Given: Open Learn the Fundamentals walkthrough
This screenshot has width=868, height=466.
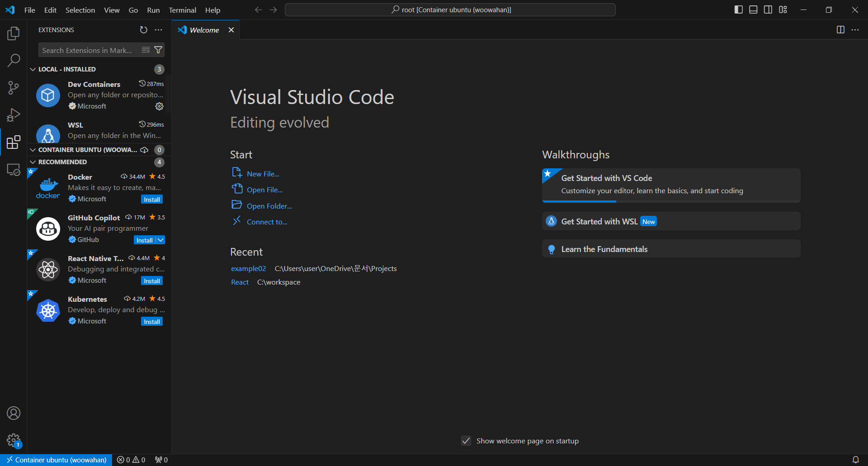Looking at the screenshot, I should [671, 249].
